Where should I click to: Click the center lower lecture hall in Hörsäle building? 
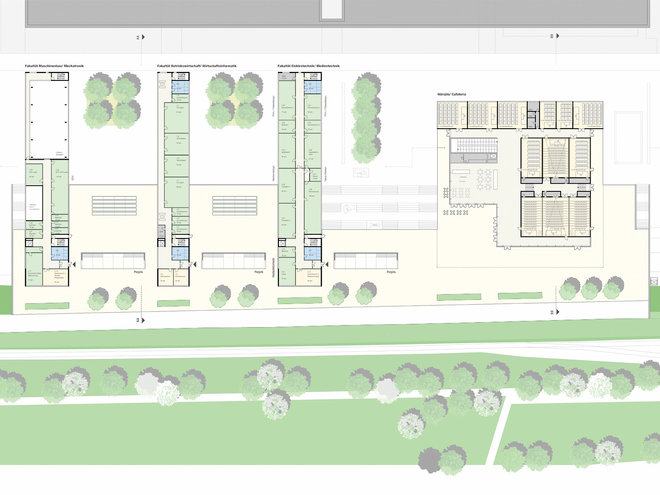click(557, 218)
